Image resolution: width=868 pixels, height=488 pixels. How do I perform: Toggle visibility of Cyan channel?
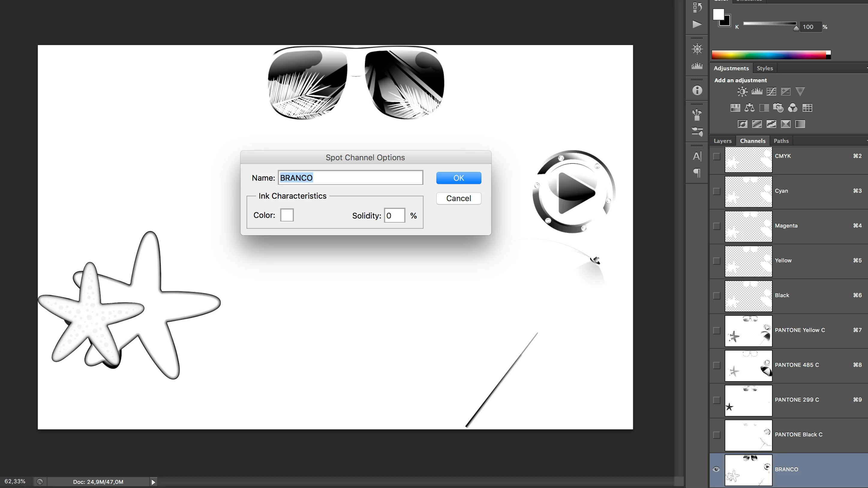[x=716, y=191]
